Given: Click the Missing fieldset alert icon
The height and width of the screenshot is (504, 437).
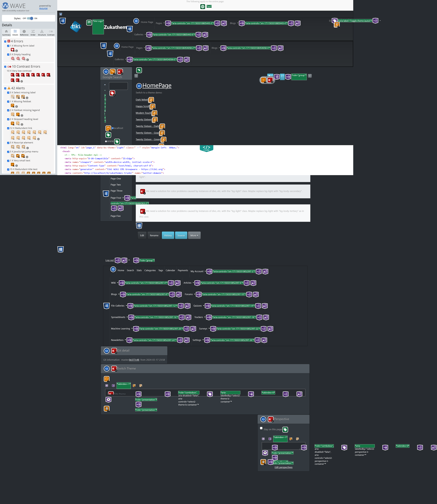Looking at the screenshot, I should click(x=12, y=106).
